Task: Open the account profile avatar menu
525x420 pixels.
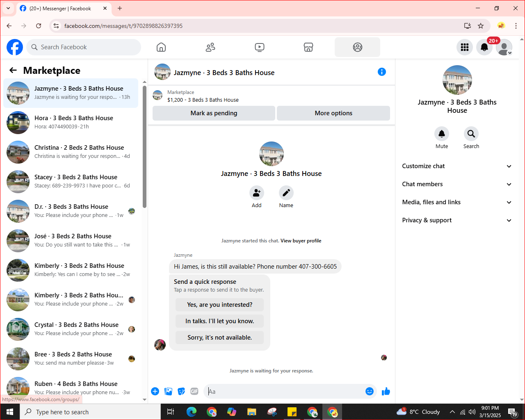Action: tap(504, 47)
